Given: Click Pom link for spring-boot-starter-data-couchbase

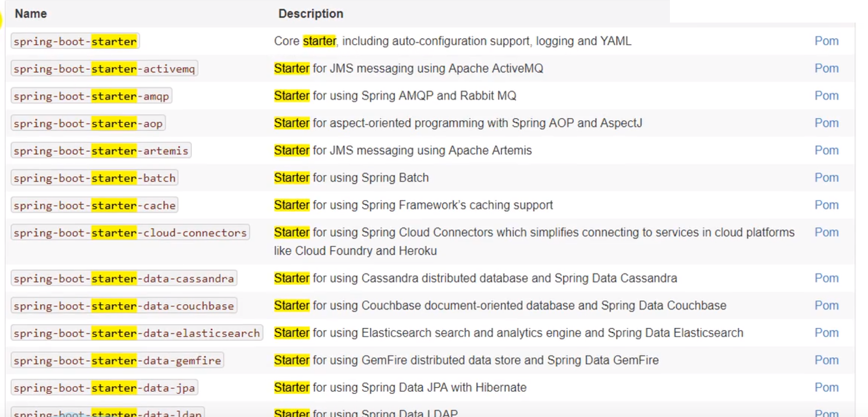Looking at the screenshot, I should [826, 305].
